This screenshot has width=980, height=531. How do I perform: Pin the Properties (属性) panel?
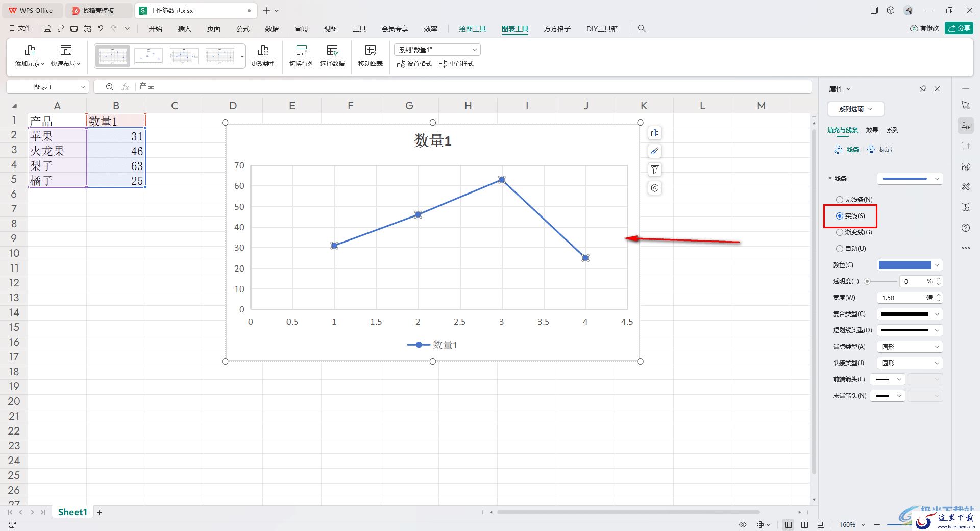click(923, 89)
